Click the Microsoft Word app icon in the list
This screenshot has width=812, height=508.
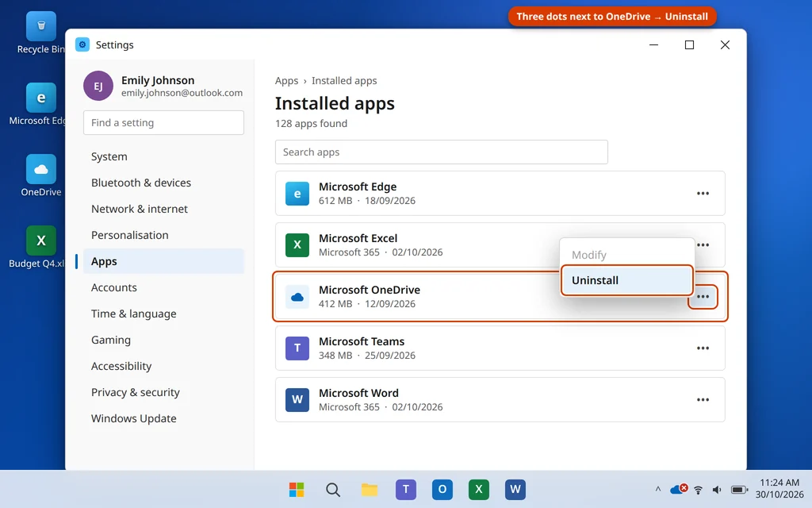[297, 400]
